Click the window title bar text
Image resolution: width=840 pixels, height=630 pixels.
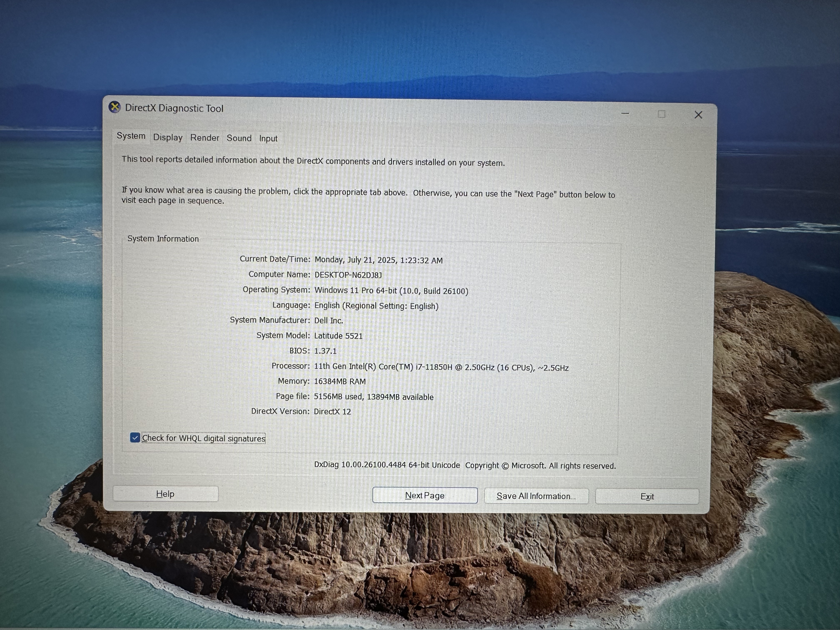[174, 108]
